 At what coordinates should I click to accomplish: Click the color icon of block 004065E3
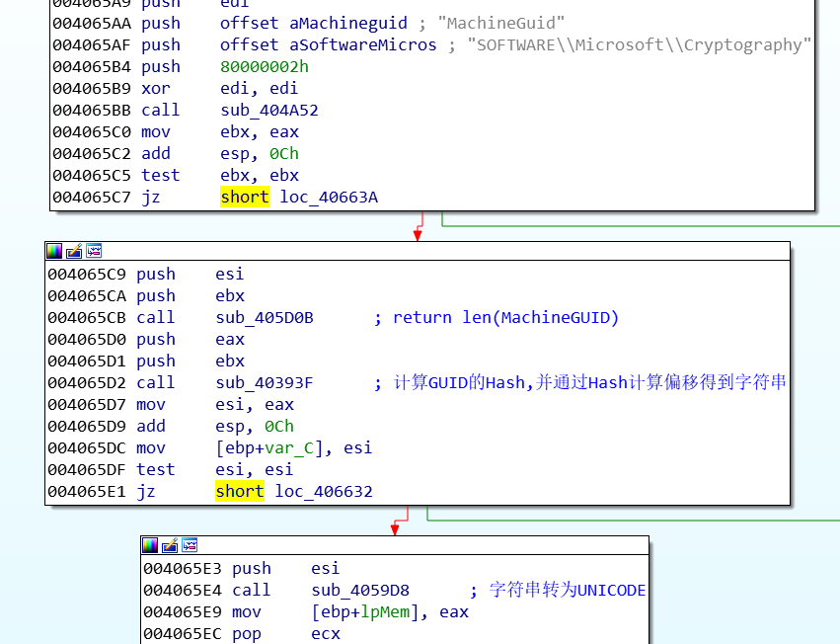pos(150,545)
